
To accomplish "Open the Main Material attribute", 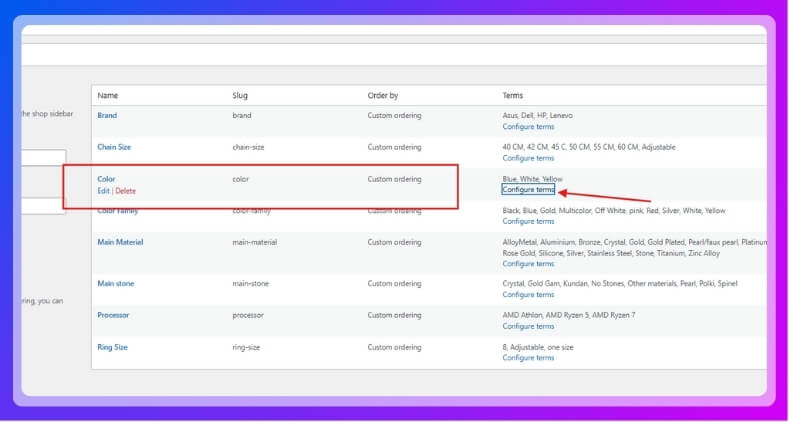I will [120, 242].
